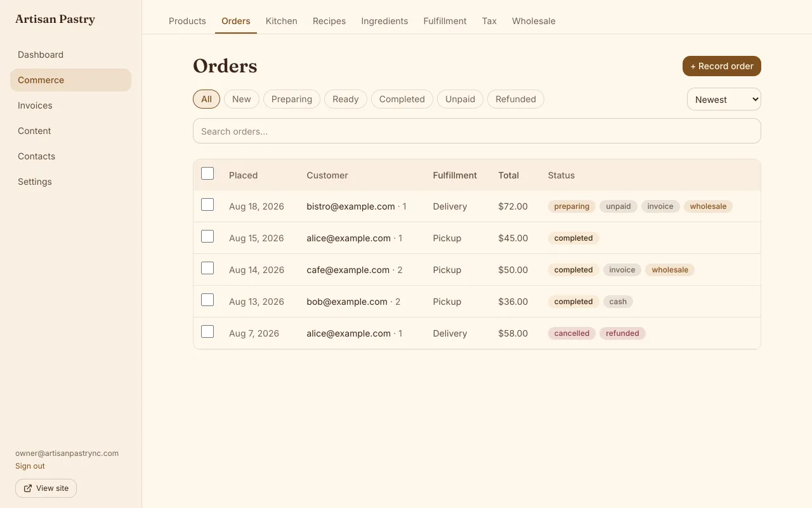Click the external-link icon beside View site

coord(28,488)
